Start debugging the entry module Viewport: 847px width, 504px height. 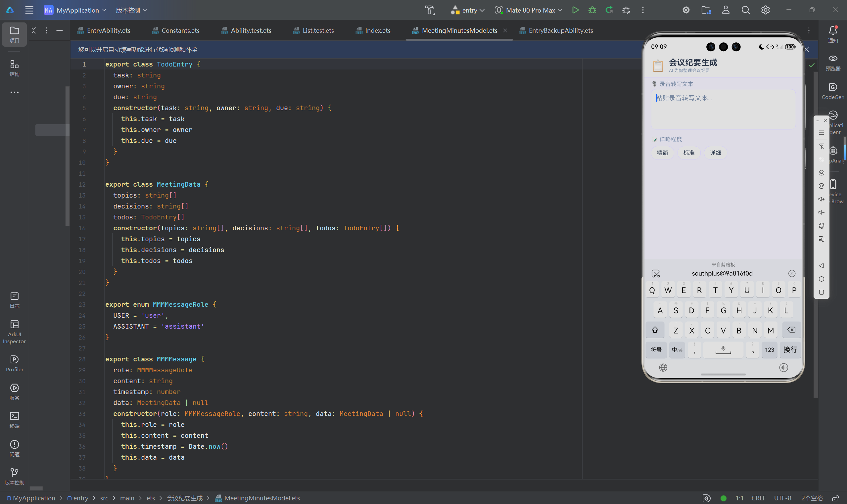click(592, 10)
